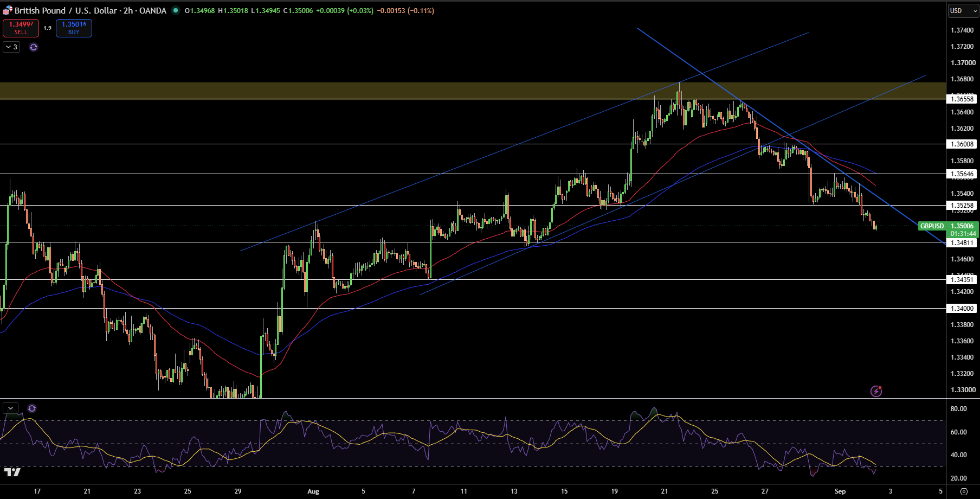Click the TradingView logo watermark
Image resolution: width=980 pixels, height=499 pixels.
12,472
